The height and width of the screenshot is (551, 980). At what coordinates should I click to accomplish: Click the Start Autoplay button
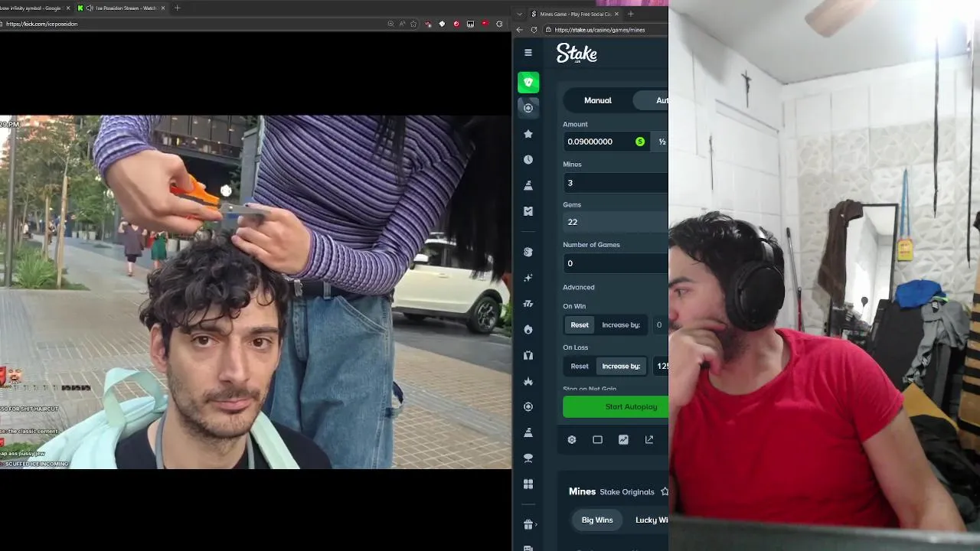tap(616, 407)
